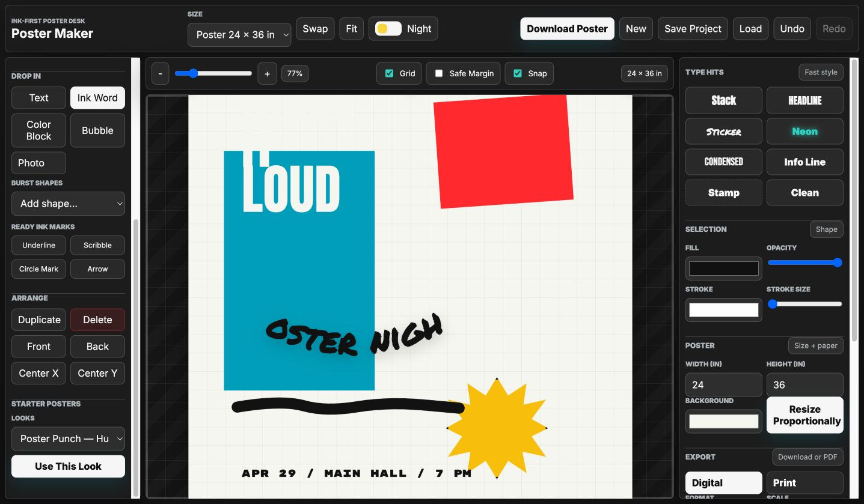This screenshot has height=504, width=864.
Task: Disable the Snap checkbox
Action: tap(517, 73)
